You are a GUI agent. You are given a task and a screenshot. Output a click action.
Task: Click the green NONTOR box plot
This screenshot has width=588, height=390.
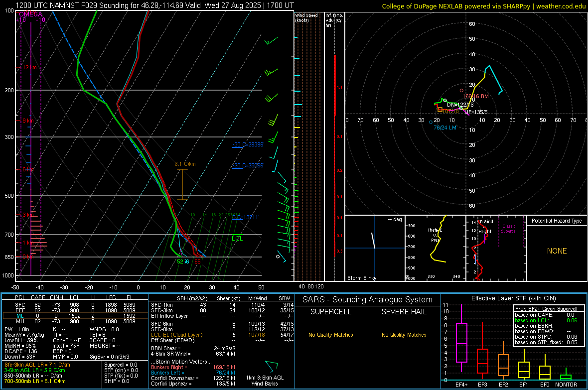point(566,375)
